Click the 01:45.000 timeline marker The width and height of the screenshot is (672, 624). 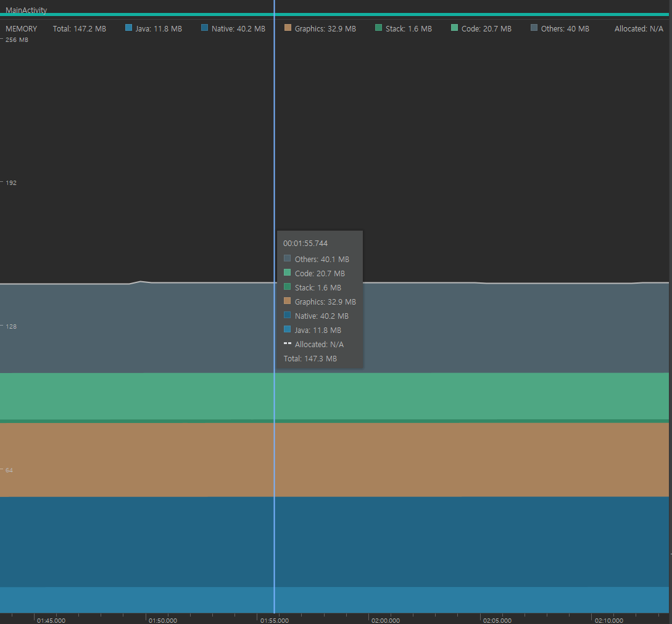tap(51, 620)
